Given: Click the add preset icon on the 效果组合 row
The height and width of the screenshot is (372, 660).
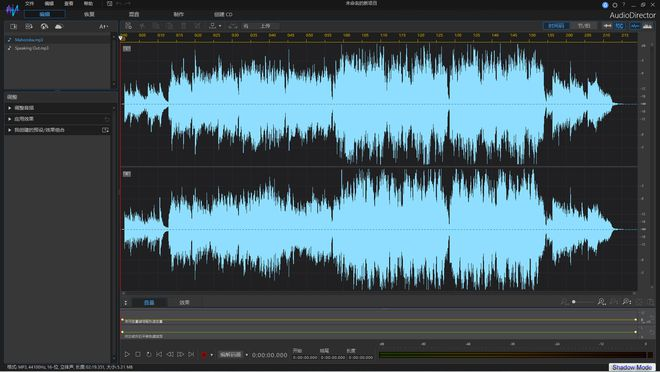Looking at the screenshot, I should (x=105, y=130).
